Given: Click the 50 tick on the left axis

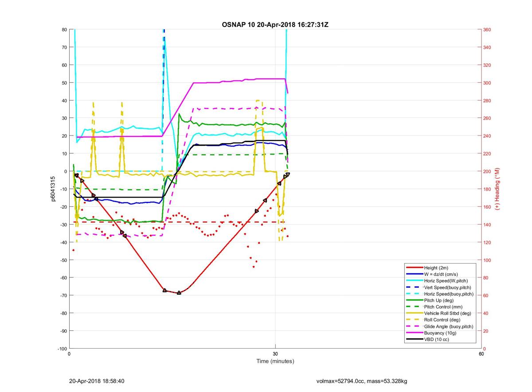Looking at the screenshot, I should 64,83.
